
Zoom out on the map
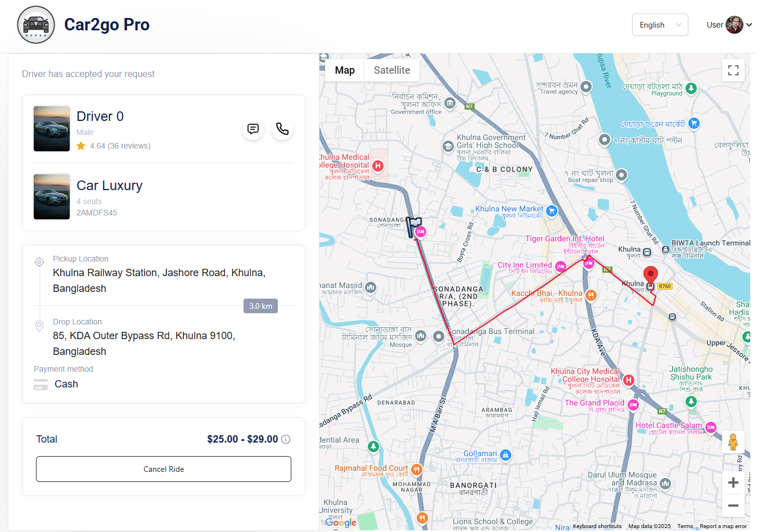(733, 506)
